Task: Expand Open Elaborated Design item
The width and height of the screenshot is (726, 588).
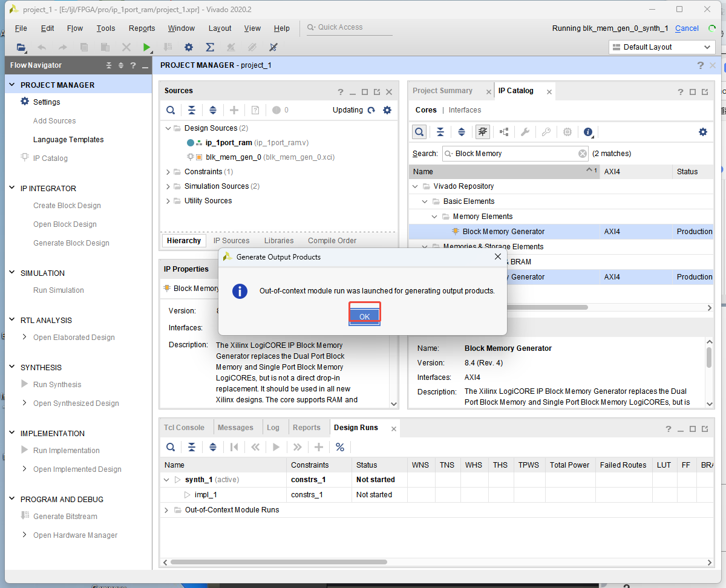Action: point(24,337)
